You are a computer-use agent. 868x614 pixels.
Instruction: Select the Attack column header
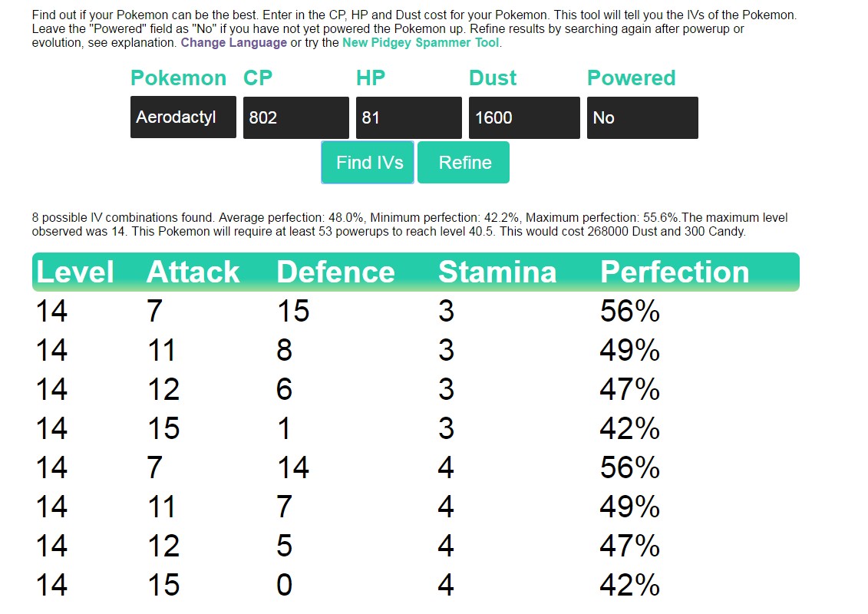pyautogui.click(x=193, y=272)
